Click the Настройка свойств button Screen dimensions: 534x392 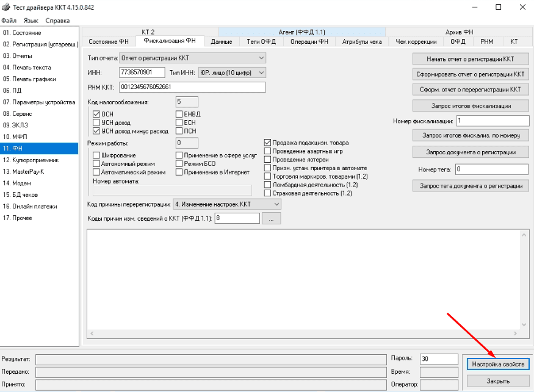click(498, 364)
